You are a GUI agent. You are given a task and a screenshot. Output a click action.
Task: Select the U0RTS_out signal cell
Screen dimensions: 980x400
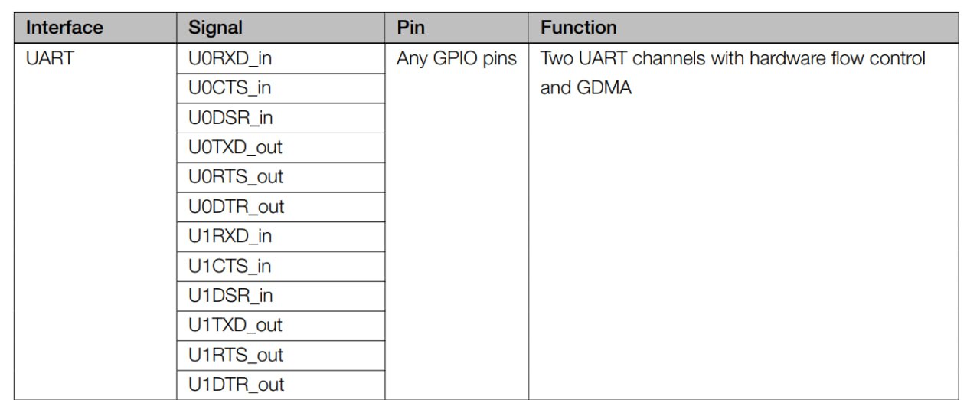[x=235, y=177]
